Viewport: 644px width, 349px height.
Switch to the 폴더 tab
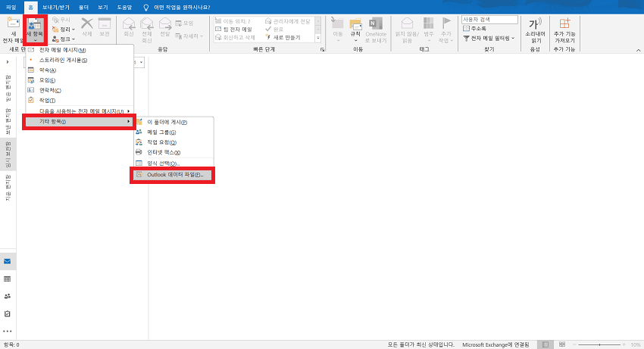pyautogui.click(x=84, y=8)
